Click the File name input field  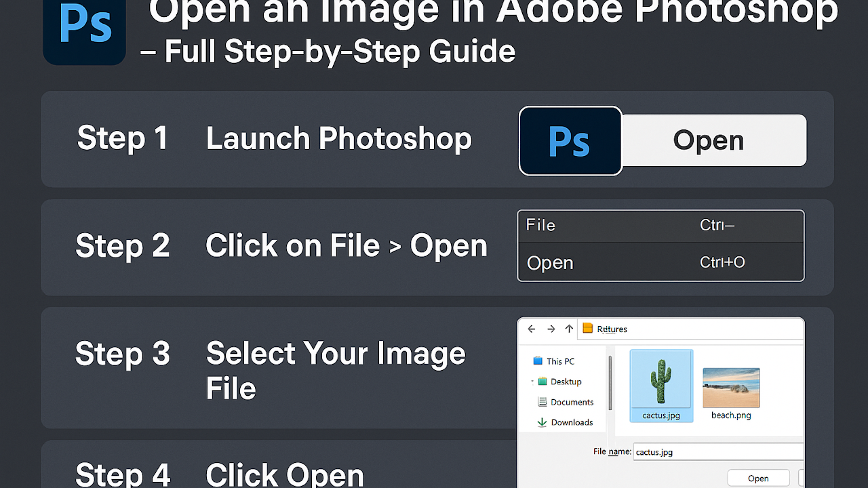719,452
